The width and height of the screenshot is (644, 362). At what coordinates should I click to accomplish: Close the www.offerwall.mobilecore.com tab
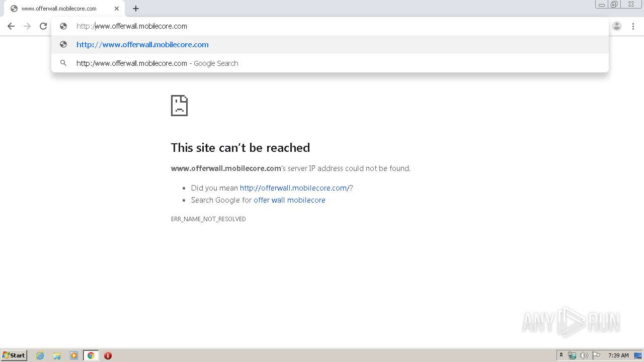coord(117,9)
